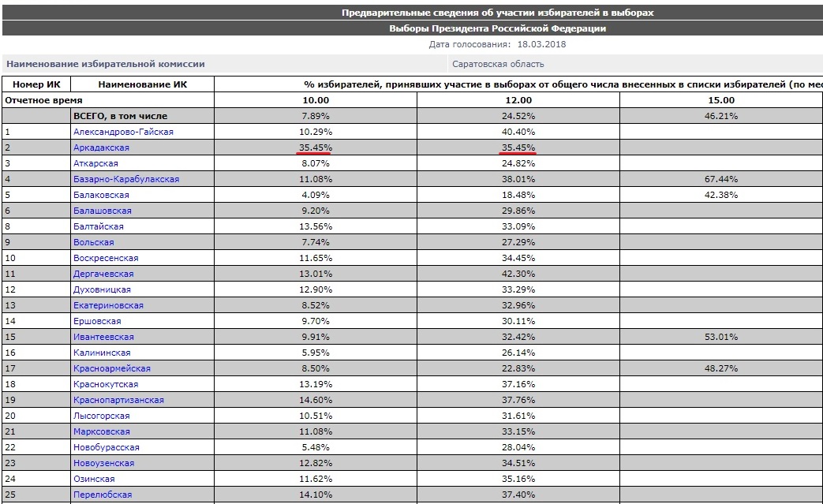This screenshot has height=504, width=823.
Task: Click the Балаковская link
Action: click(101, 195)
